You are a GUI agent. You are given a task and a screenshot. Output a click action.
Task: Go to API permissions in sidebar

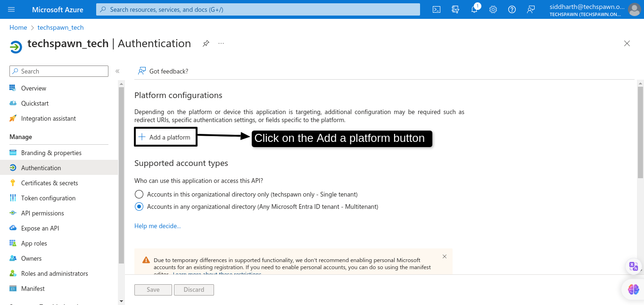coord(42,213)
